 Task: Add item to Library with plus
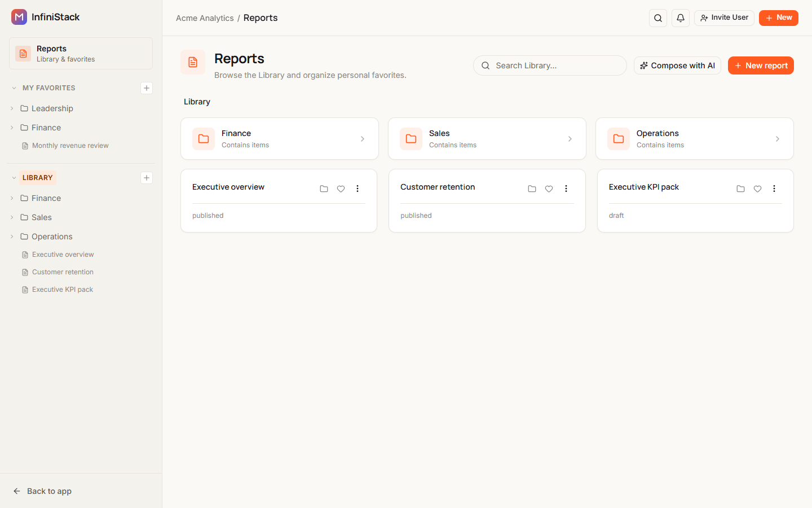point(147,178)
